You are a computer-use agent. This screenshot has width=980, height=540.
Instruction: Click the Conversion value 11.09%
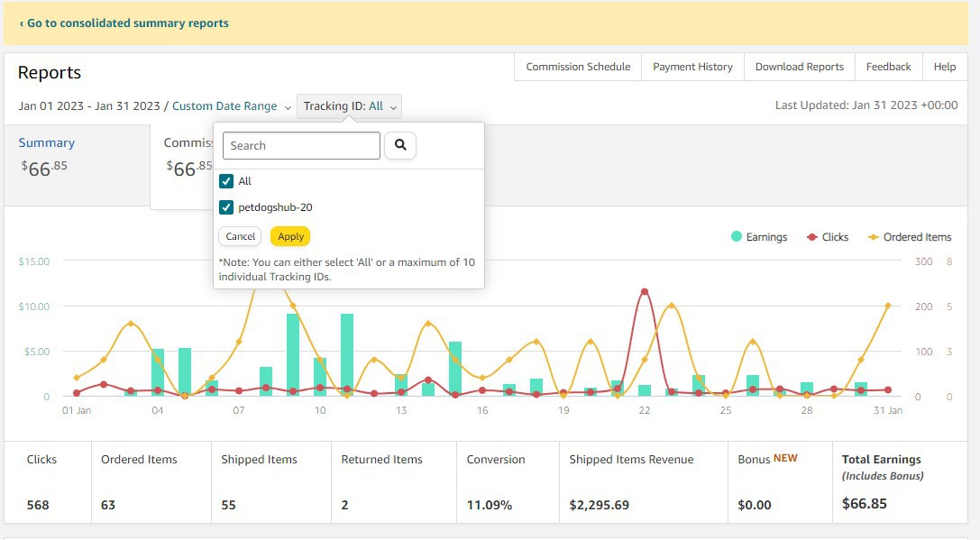[490, 505]
